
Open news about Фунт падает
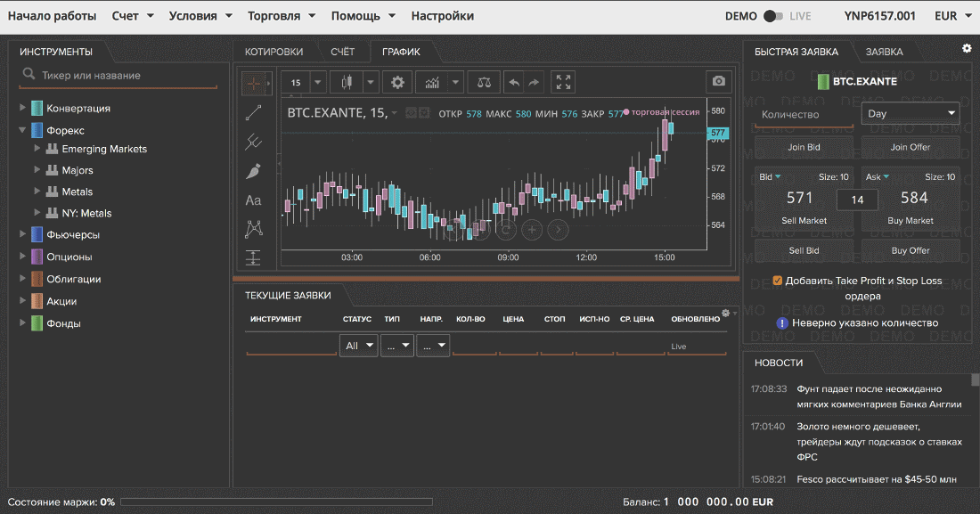878,396
